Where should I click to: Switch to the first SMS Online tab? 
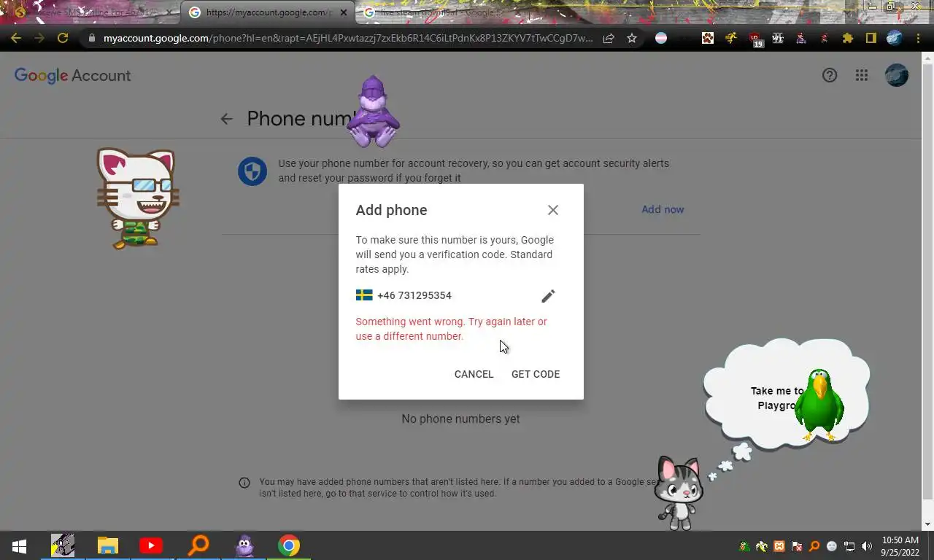pos(93,12)
